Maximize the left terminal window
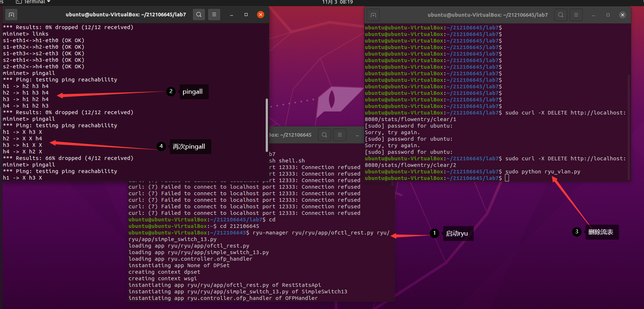Screen dimensions: 644x309 [246, 15]
